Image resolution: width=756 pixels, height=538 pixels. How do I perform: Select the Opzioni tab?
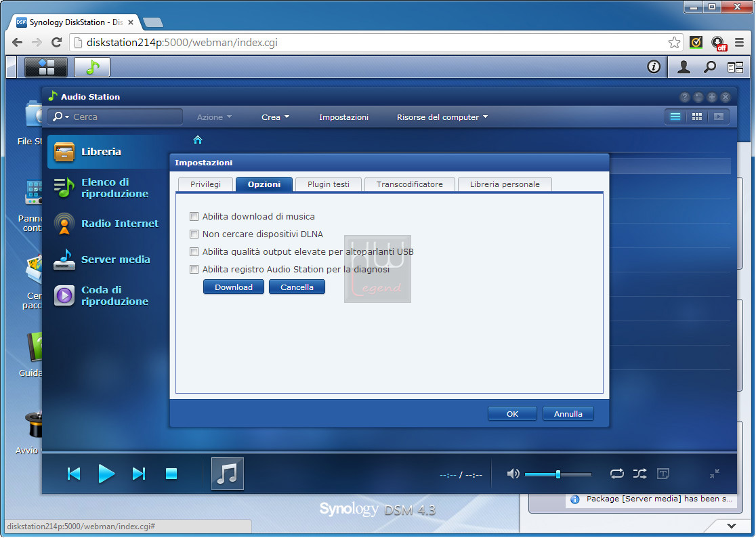pos(264,184)
